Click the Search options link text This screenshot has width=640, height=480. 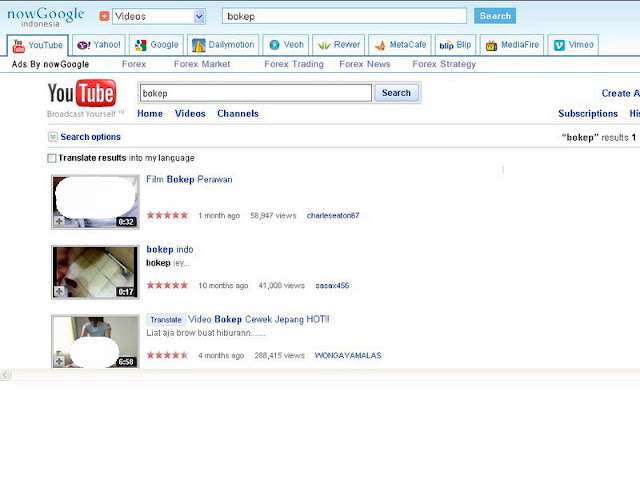[x=90, y=137]
